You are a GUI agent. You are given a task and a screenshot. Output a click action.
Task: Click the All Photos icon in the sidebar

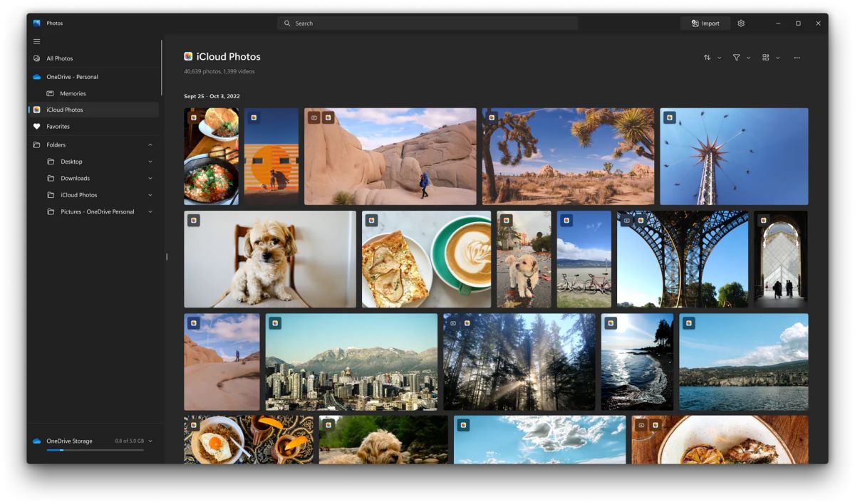(x=38, y=60)
